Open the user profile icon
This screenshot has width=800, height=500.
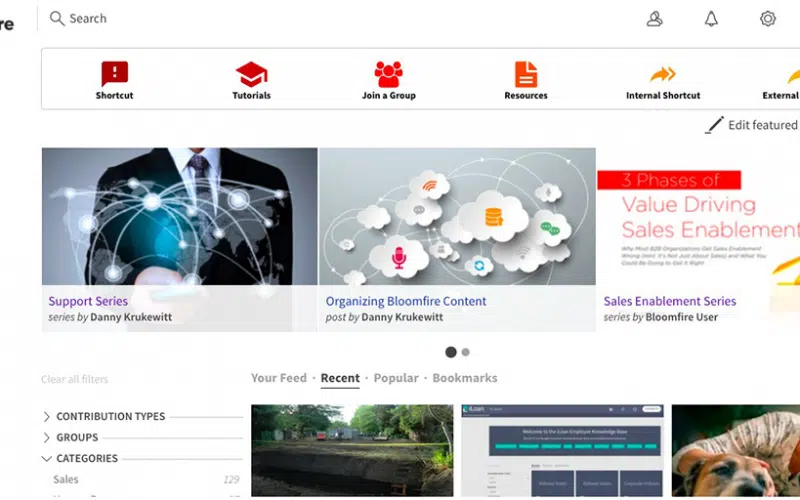[x=655, y=19]
